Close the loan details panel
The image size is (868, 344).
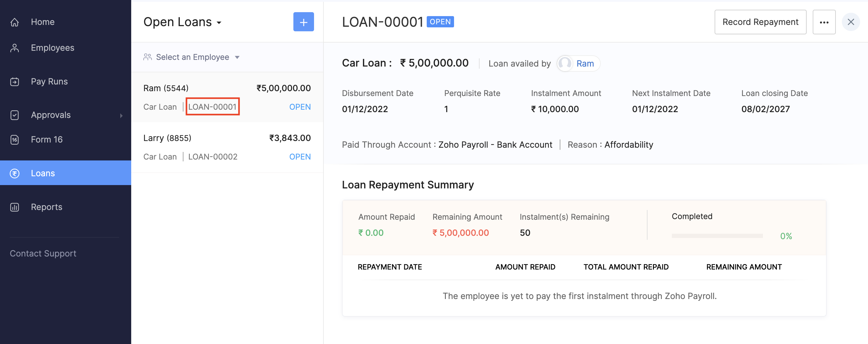coord(850,22)
